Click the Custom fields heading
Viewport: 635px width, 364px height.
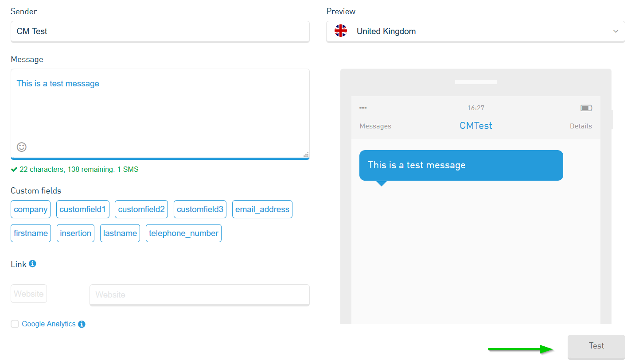(36, 191)
